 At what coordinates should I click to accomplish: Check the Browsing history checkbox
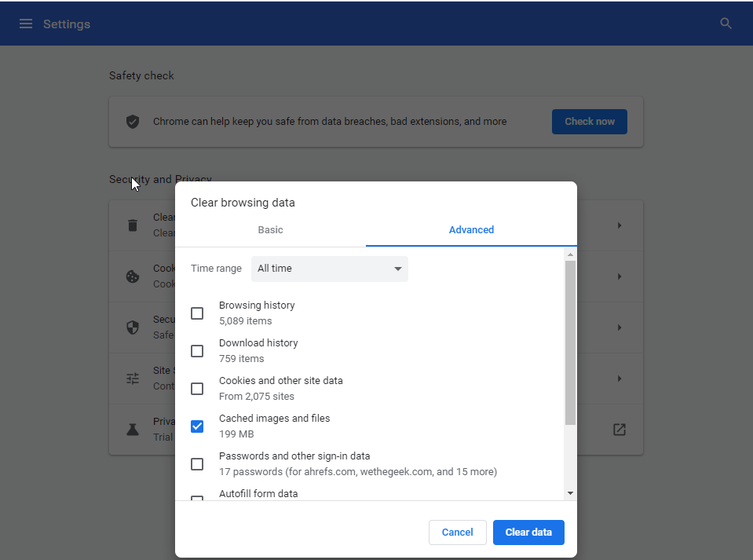tap(197, 313)
